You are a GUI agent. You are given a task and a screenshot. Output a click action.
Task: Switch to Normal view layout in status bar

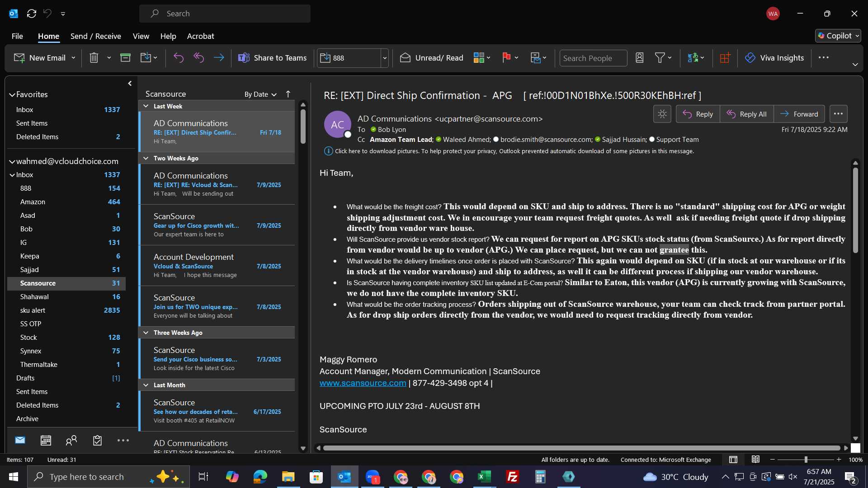coord(733,460)
